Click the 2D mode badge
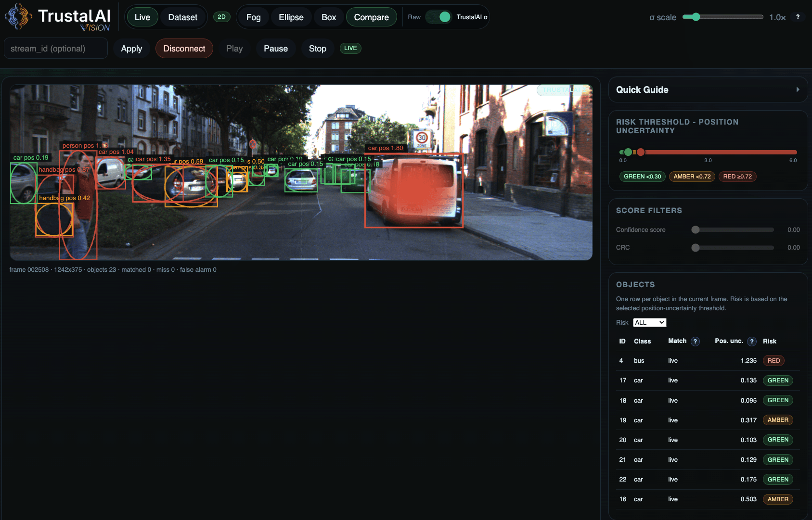This screenshot has width=812, height=520. [221, 17]
